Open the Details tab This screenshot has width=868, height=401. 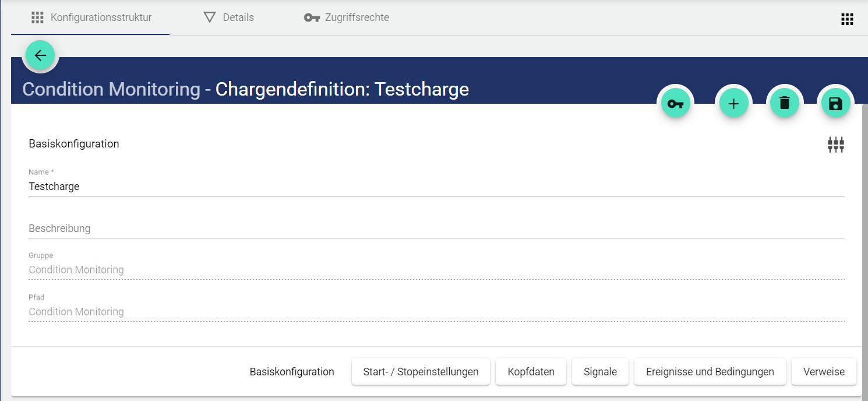pyautogui.click(x=229, y=17)
